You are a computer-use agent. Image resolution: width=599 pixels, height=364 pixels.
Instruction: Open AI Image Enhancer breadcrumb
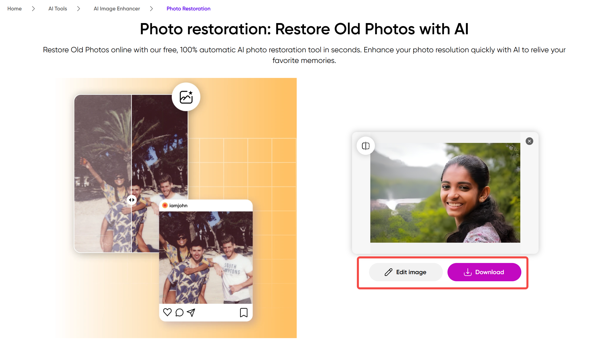(117, 8)
